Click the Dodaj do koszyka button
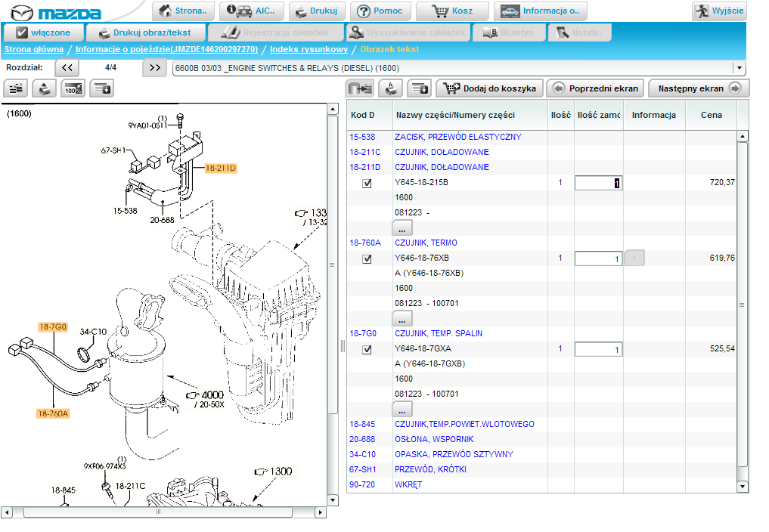Screen dimensions: 769x532 (491, 88)
